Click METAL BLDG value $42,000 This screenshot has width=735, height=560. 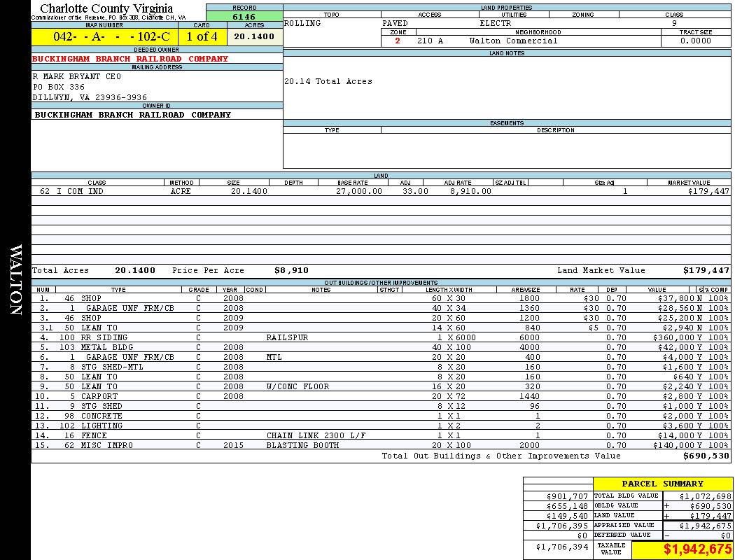[676, 348]
